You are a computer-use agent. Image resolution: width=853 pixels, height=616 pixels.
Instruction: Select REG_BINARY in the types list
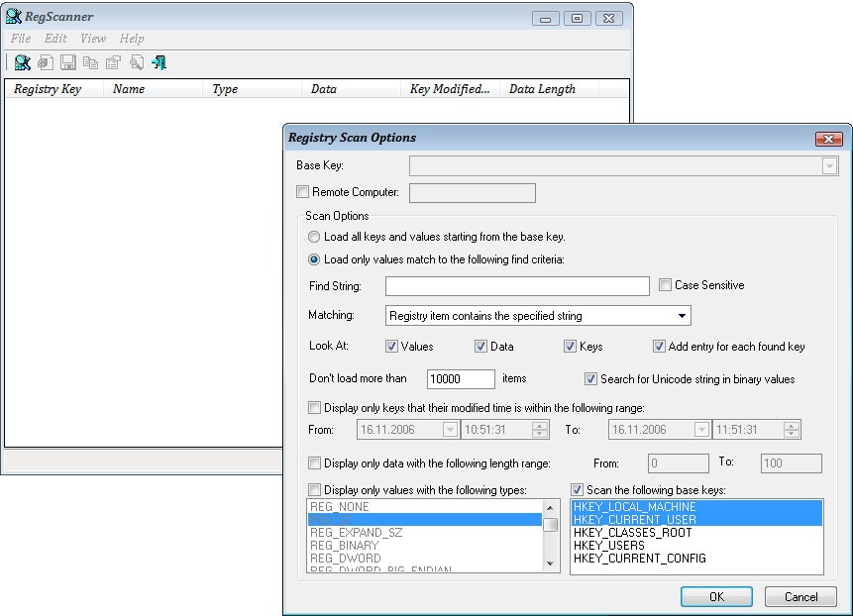[x=425, y=546]
